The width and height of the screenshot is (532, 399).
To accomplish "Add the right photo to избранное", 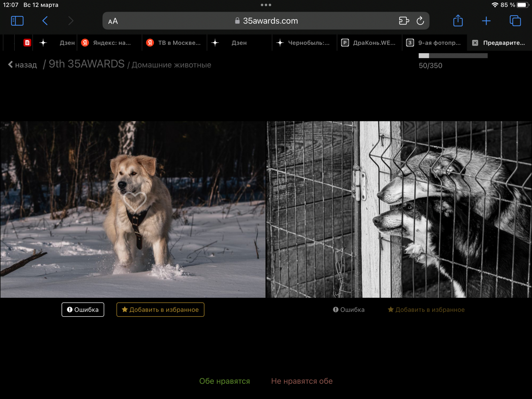I will tap(426, 310).
